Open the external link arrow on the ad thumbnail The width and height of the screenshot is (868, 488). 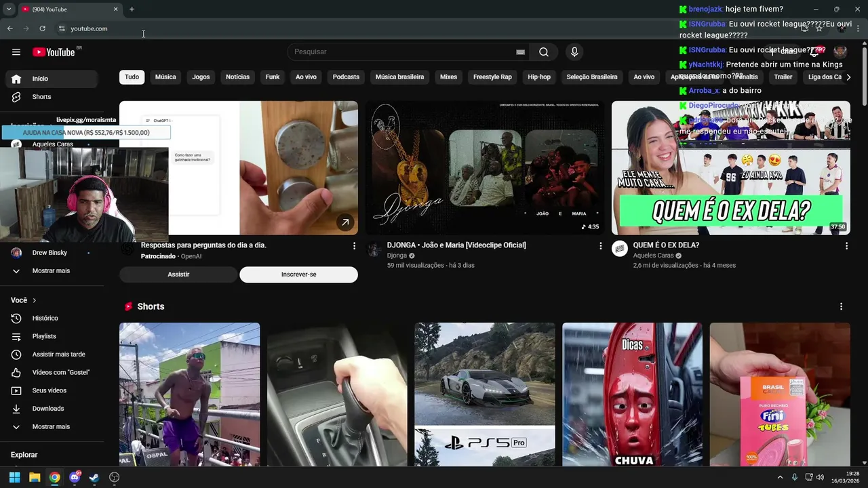(x=345, y=222)
